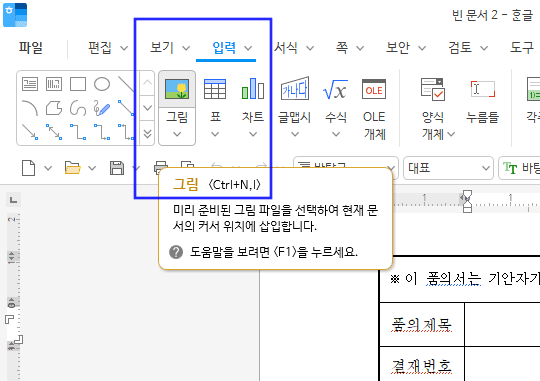Expand the 검토 menu chevron
Screen dimensions: 540x381
click(484, 48)
